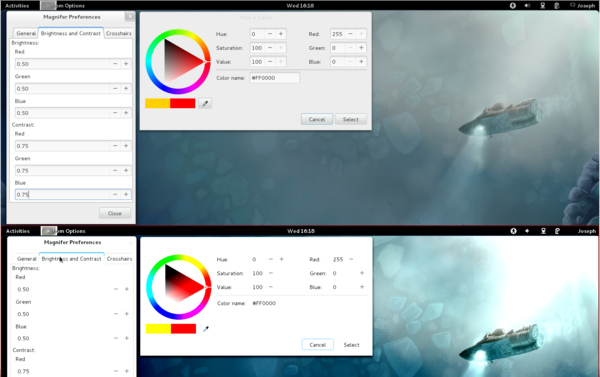Increase the Hue value with plus
The height and width of the screenshot is (377, 600).
coord(281,34)
